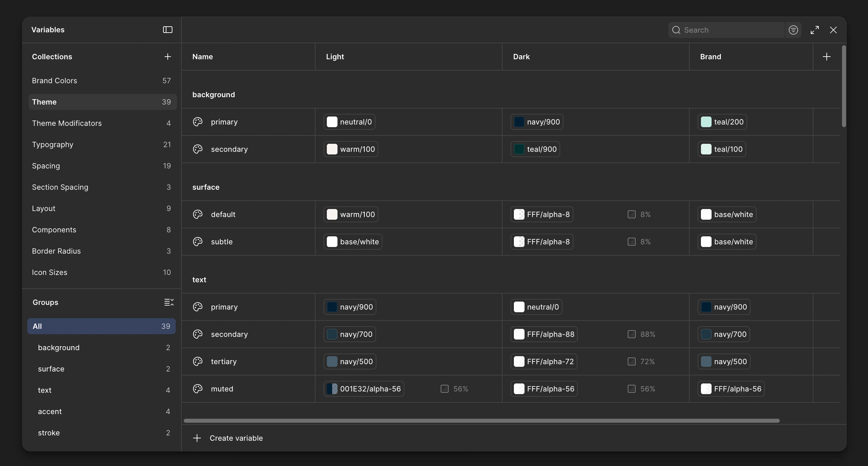Screen dimensions: 868x466
Task: Close the Variables window
Action: pos(833,30)
